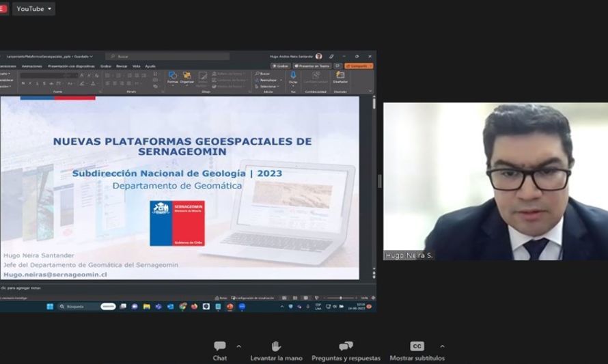Click the divider handle between slide and video
608x364 pixels.
380,182
